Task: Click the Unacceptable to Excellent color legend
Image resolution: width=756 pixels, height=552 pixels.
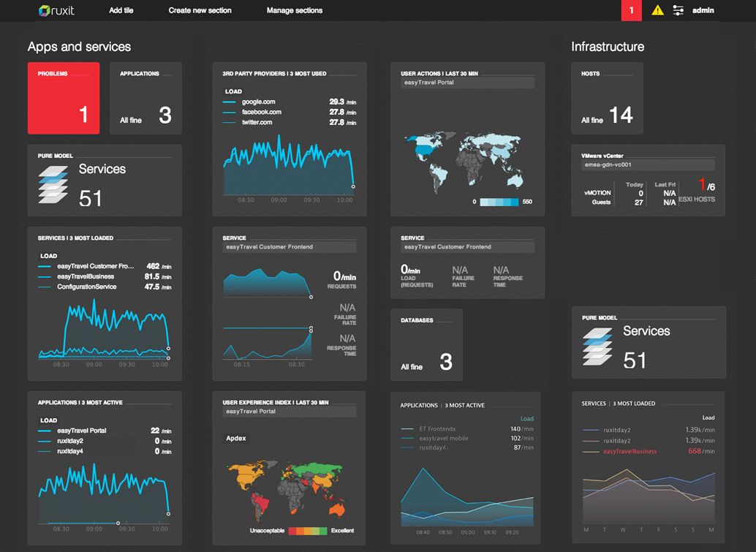Action: (308, 531)
